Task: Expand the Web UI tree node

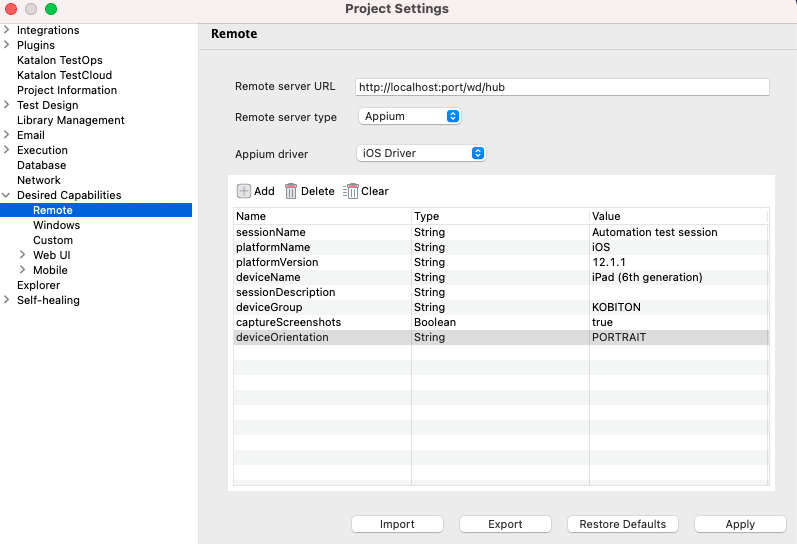Action: pyautogui.click(x=23, y=255)
